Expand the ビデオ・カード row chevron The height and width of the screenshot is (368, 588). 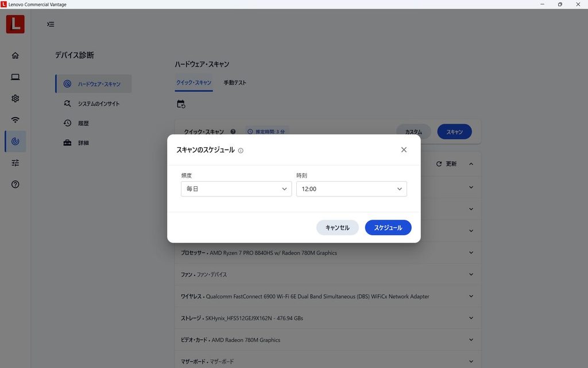(x=471, y=340)
